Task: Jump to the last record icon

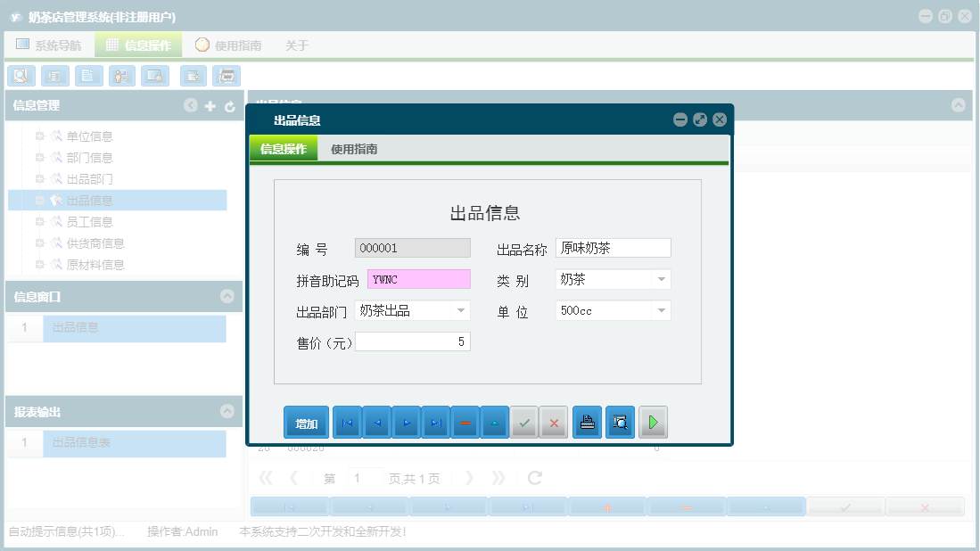Action: coord(436,422)
